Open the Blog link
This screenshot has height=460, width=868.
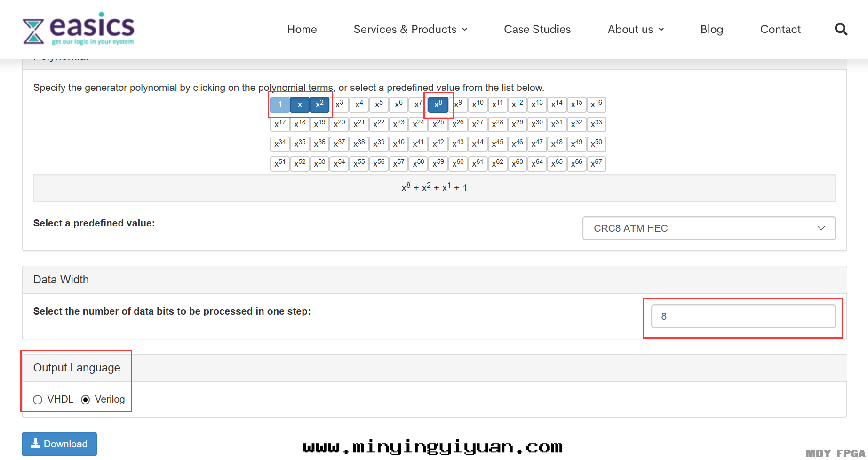click(711, 29)
